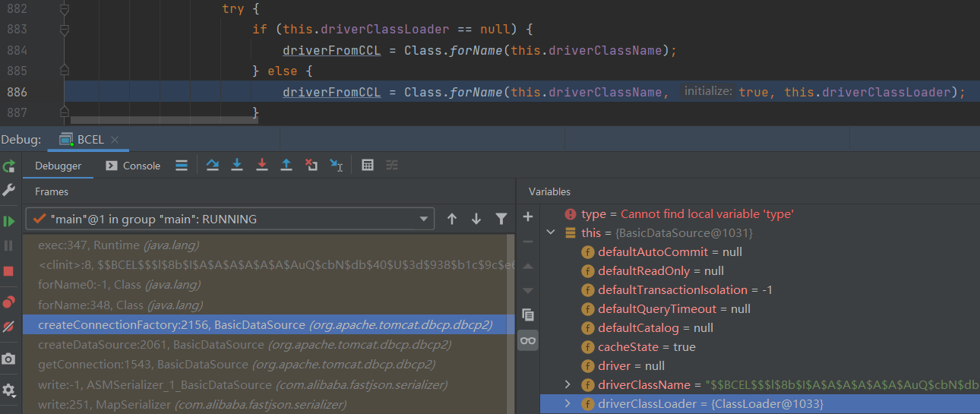
Task: Select defaultReadOnly = null variable
Action: click(760, 270)
